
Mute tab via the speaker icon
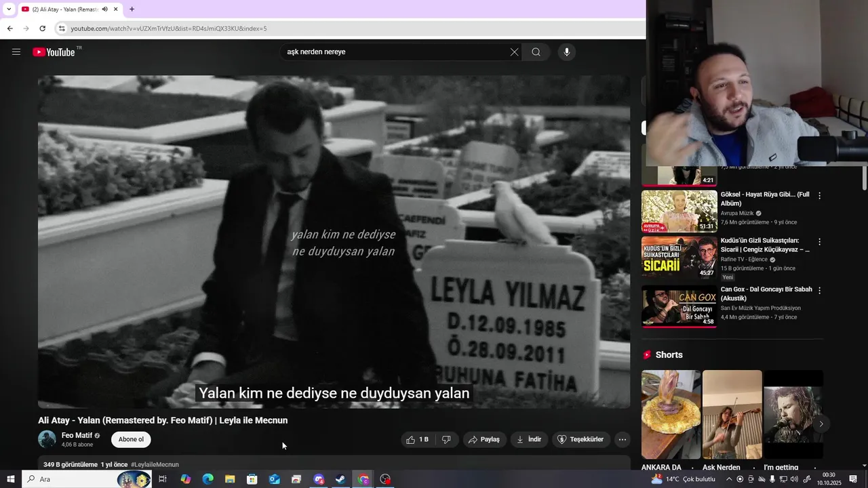(x=104, y=9)
